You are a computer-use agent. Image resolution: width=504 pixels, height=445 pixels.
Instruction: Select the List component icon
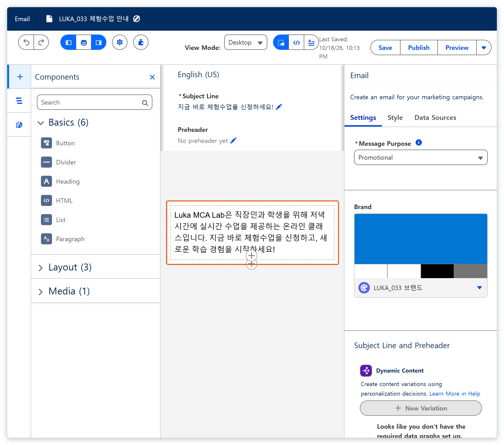point(46,220)
